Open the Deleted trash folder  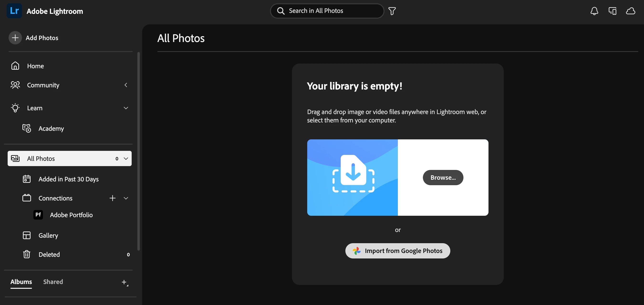click(x=49, y=254)
